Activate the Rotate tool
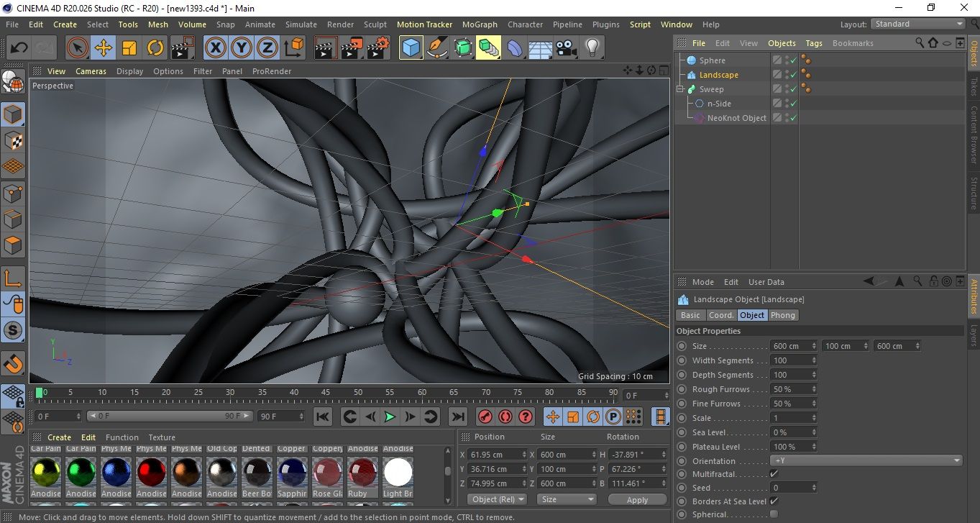Screen dimensions: 980x523 pos(155,48)
